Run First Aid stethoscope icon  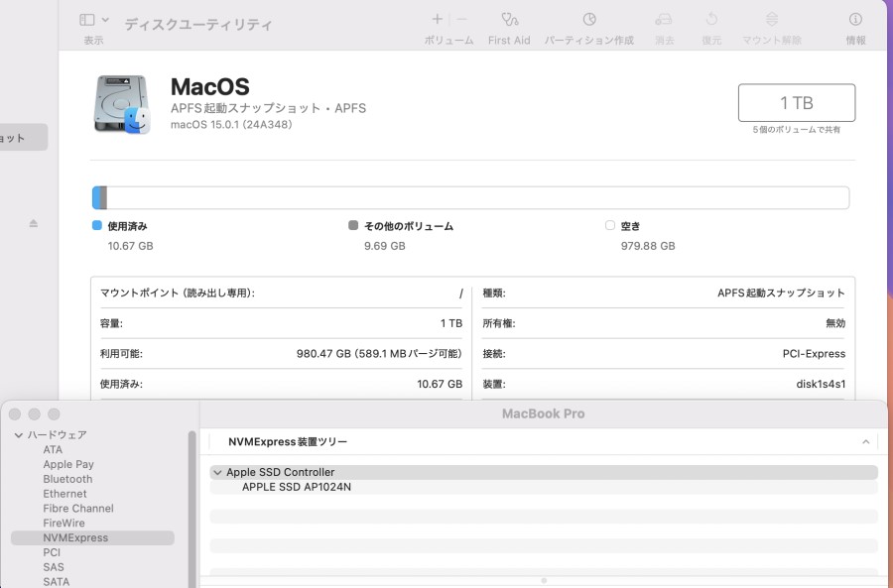pos(509,20)
